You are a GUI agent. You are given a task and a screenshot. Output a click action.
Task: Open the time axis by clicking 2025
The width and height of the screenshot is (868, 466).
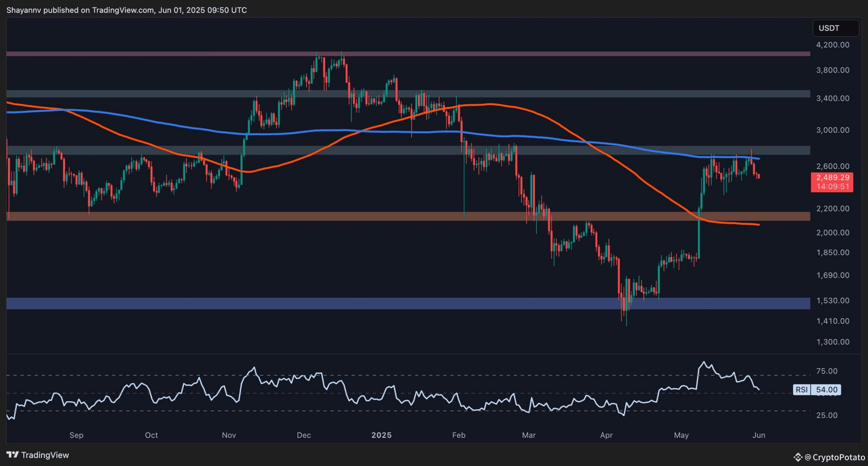(382, 435)
